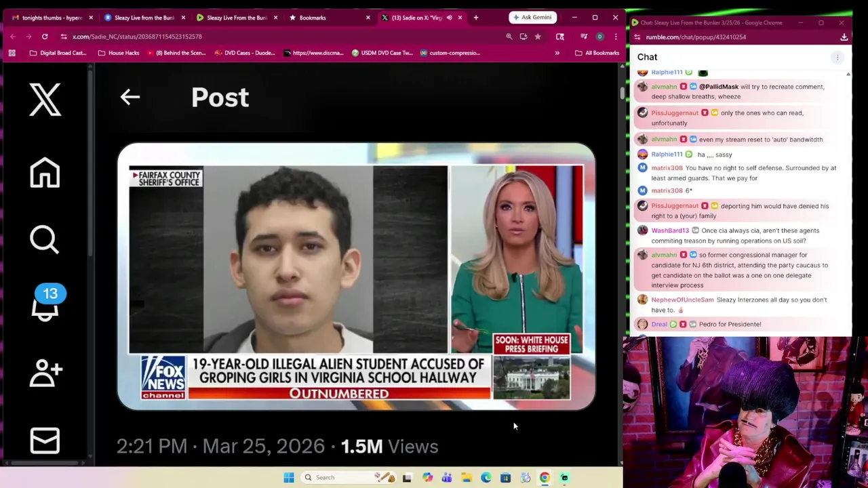Viewport: 868px width, 488px height.
Task: Open House Hacks bookmark folder
Action: [119, 53]
